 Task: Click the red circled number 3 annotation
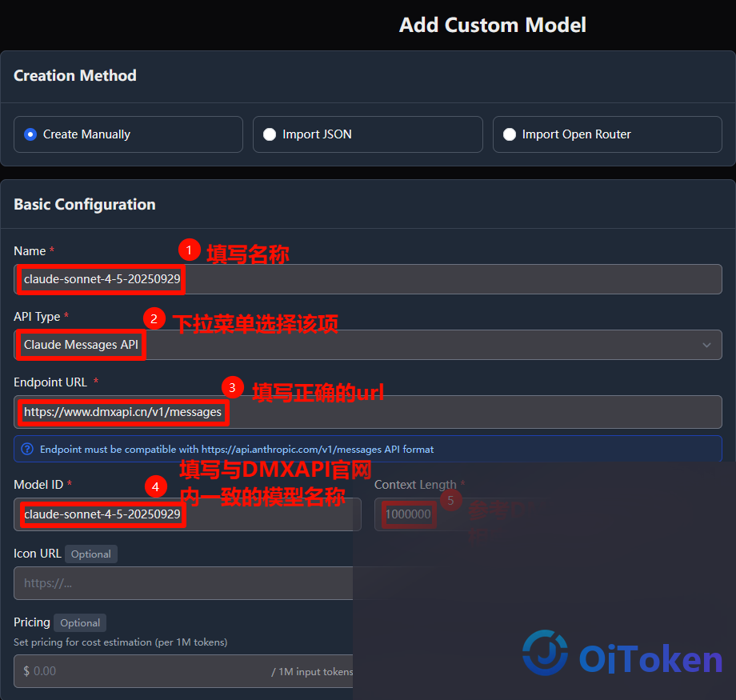(232, 387)
